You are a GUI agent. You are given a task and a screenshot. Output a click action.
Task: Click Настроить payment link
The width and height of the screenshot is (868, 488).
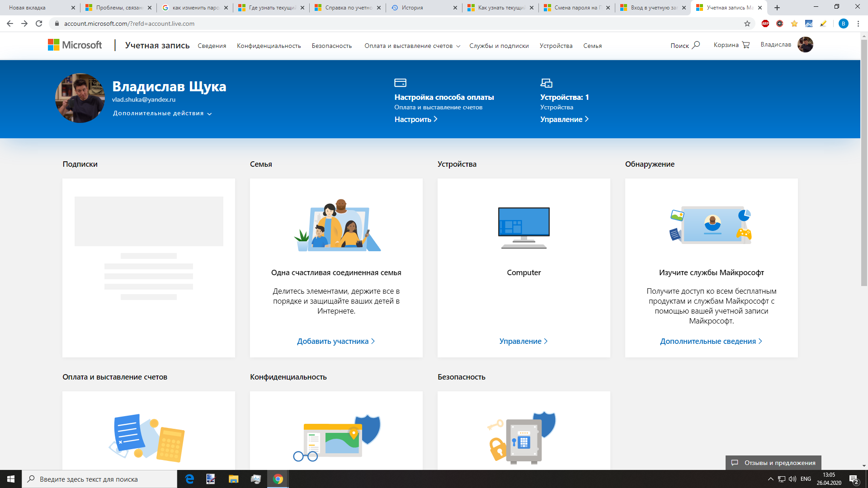pyautogui.click(x=416, y=119)
